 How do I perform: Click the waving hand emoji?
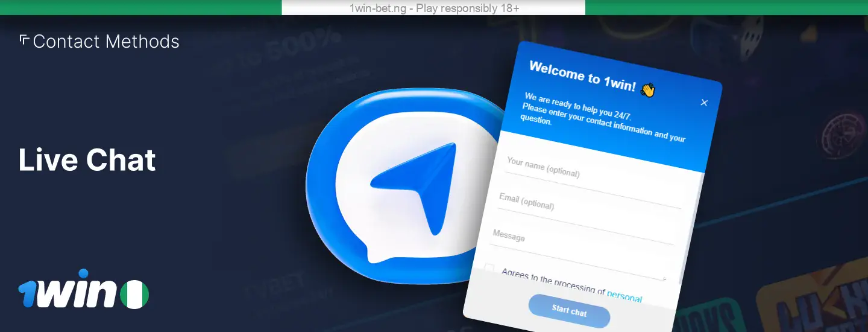[x=647, y=90]
